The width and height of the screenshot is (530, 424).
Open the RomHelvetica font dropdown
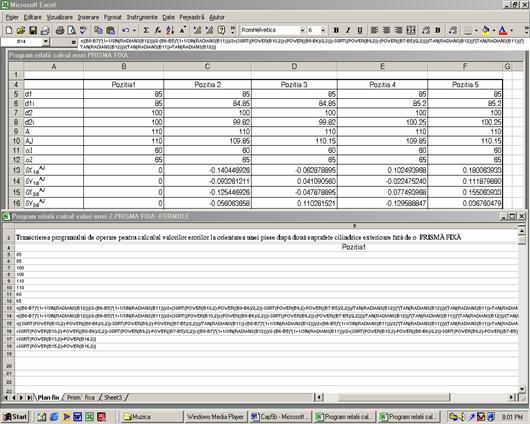click(x=302, y=30)
